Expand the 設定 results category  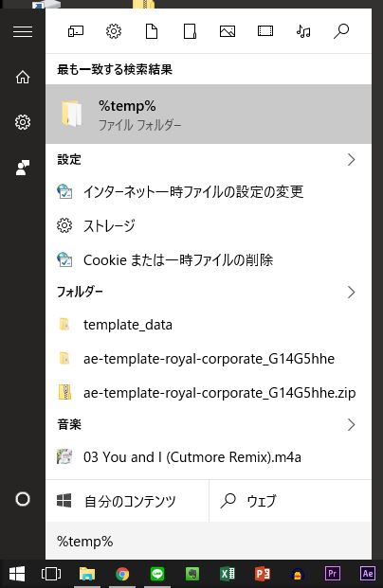pyautogui.click(x=351, y=160)
